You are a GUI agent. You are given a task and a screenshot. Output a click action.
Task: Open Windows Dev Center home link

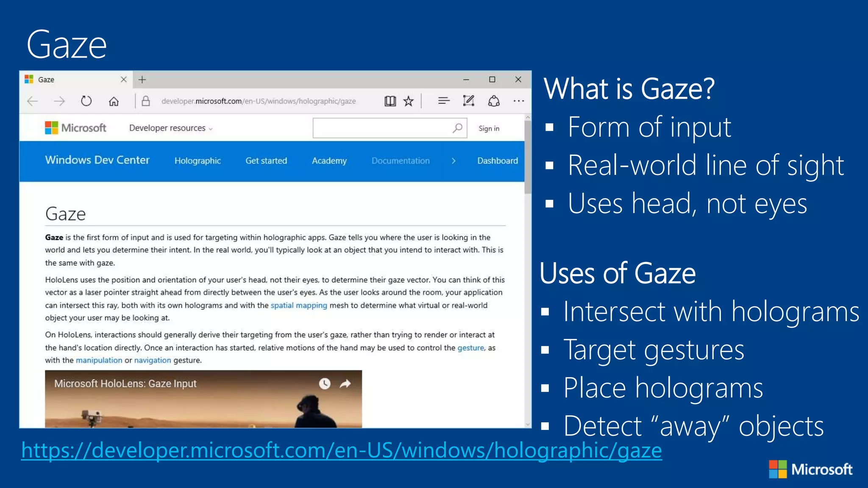click(97, 160)
